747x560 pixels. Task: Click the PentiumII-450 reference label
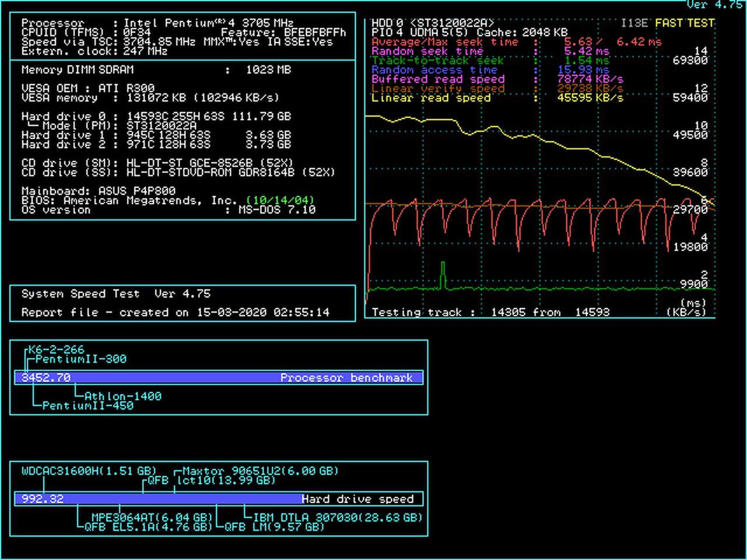pos(88,405)
